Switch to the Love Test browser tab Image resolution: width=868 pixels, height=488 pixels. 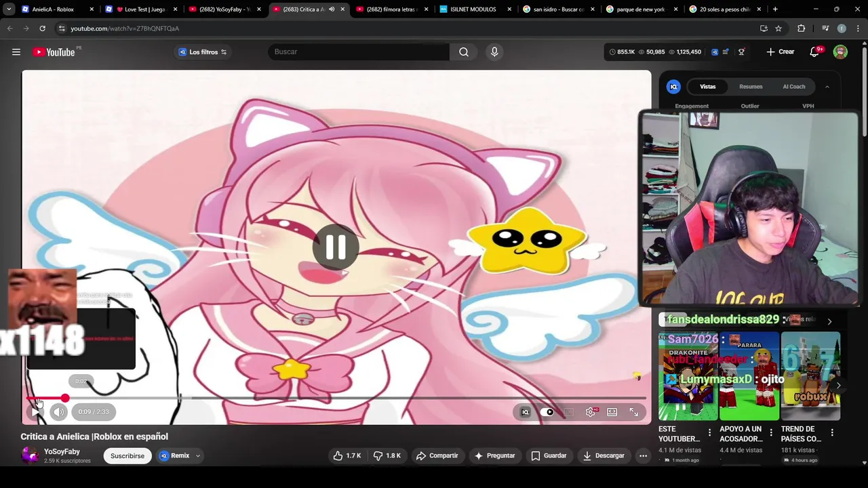[x=142, y=9]
